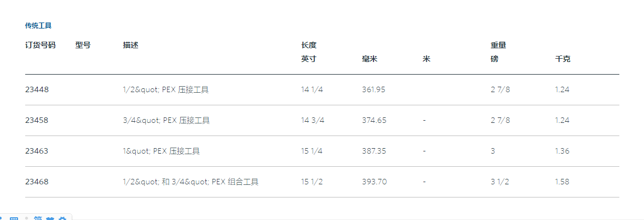Click the 长度 column group header
This screenshot has width=644, height=220.
pos(309,45)
